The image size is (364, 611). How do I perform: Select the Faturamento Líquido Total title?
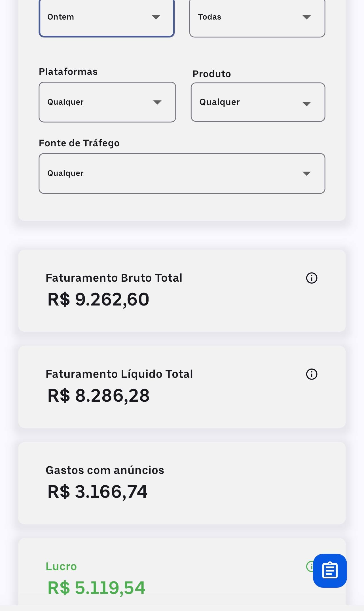pyautogui.click(x=119, y=374)
